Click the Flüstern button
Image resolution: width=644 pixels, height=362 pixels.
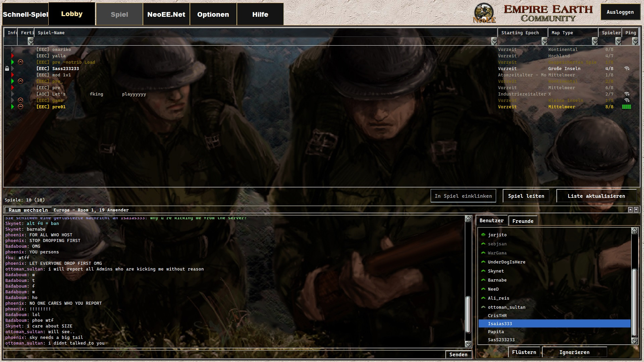pos(524,352)
